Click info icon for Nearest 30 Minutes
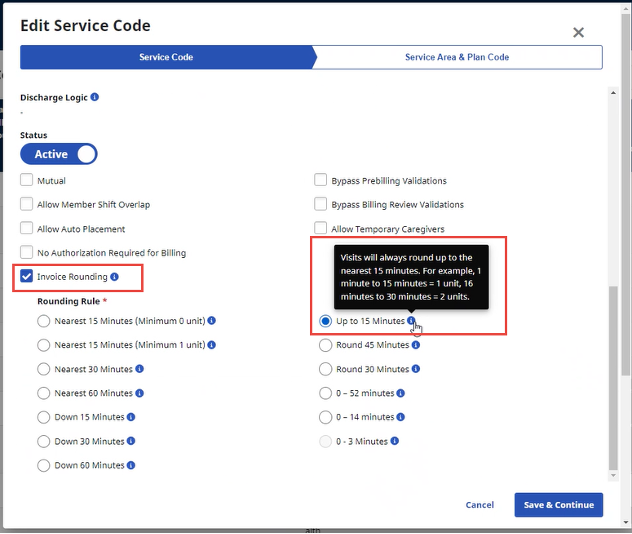This screenshot has height=534, width=632. click(x=139, y=369)
